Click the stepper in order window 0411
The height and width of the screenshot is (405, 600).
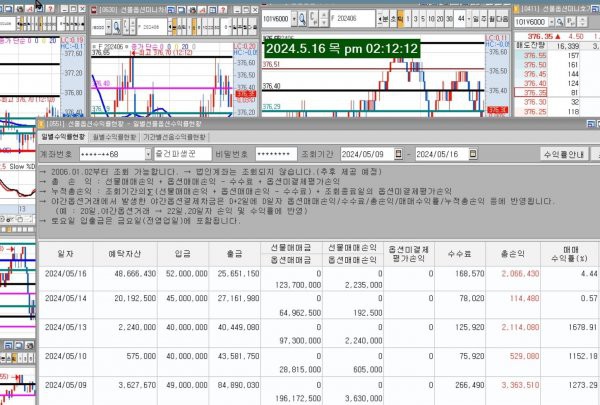click(582, 22)
